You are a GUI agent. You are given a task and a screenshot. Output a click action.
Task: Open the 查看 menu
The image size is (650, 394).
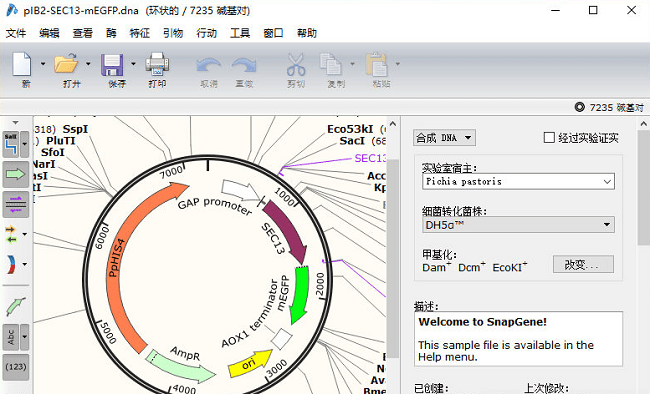pos(82,33)
